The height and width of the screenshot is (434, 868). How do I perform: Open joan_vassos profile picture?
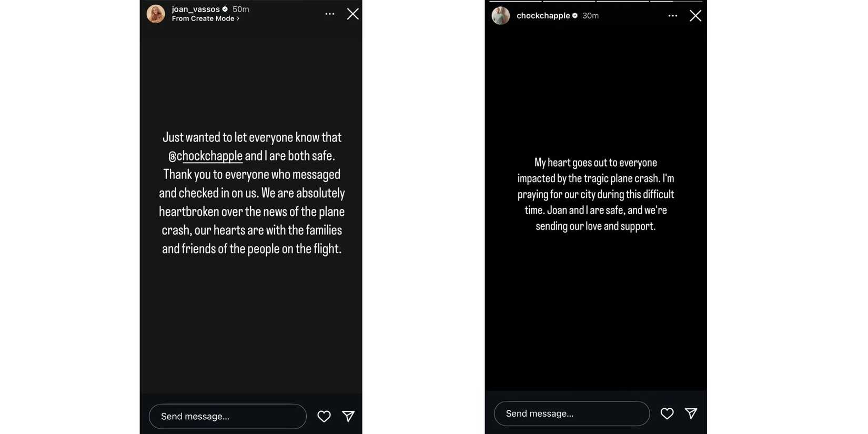pos(156,14)
